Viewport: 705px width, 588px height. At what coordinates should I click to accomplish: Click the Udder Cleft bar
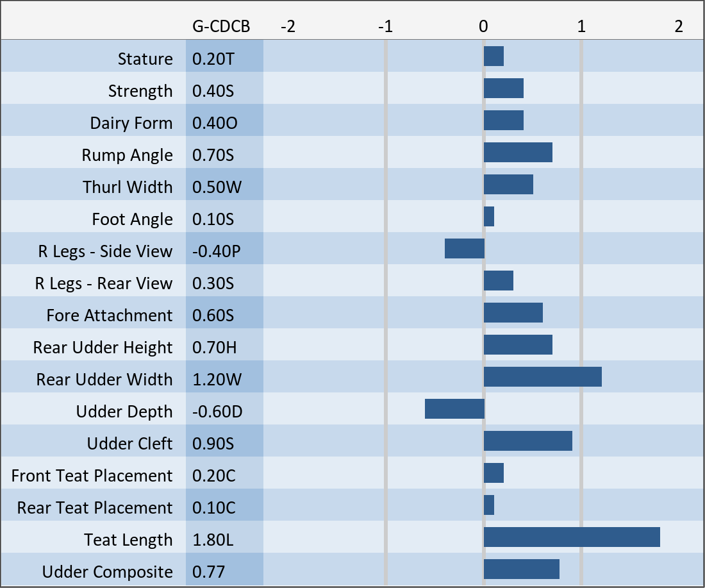527,441
